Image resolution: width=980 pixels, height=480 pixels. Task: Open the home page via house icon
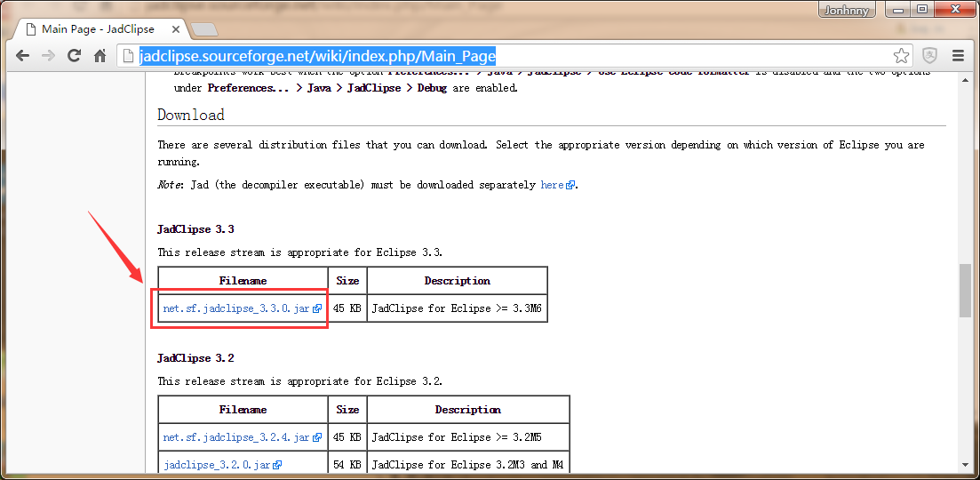pyautogui.click(x=100, y=56)
